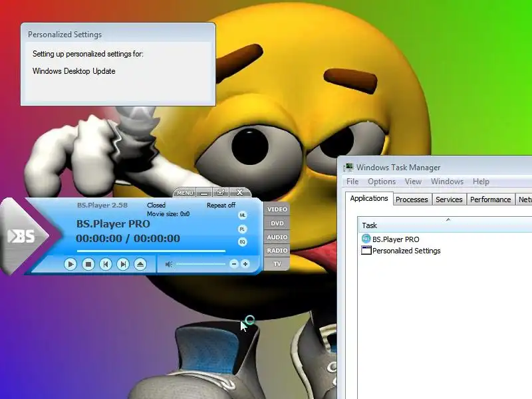
Task: Click the BS.Player 2.58 version label
Action: (102, 205)
